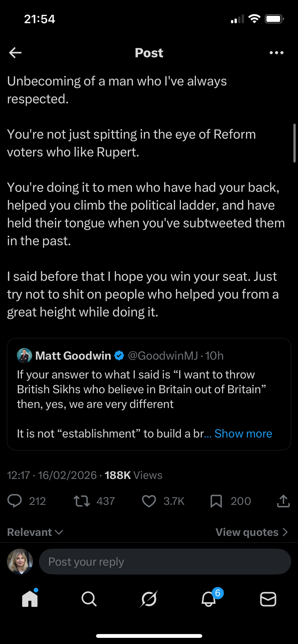Bookmark this post
298x644 pixels.
(216, 501)
